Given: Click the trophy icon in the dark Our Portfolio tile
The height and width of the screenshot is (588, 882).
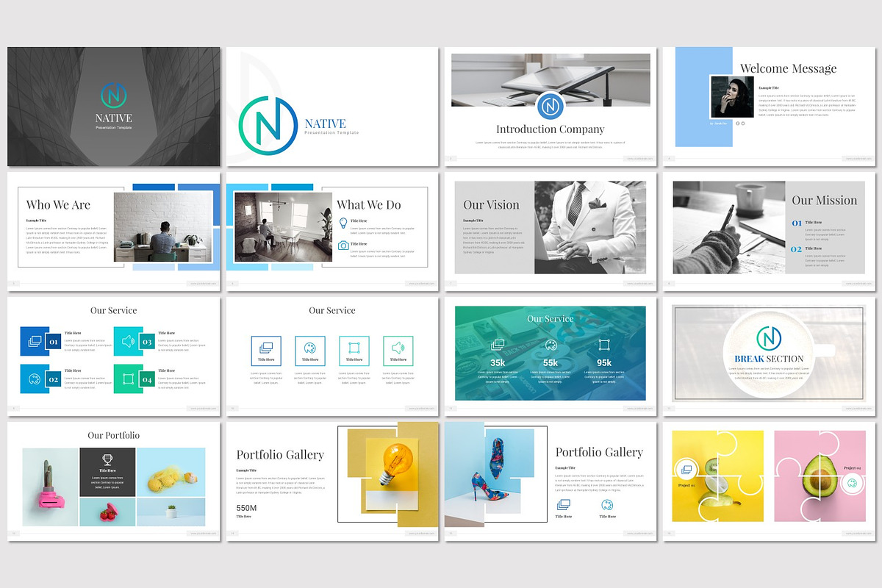Looking at the screenshot, I should (x=107, y=459).
